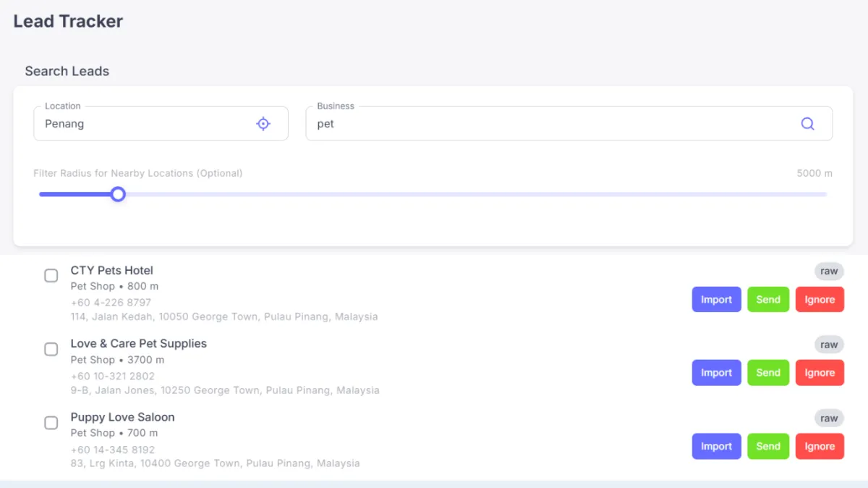Tick the checkbox for Love & Care Pet Supplies
The image size is (868, 488).
pos(51,349)
